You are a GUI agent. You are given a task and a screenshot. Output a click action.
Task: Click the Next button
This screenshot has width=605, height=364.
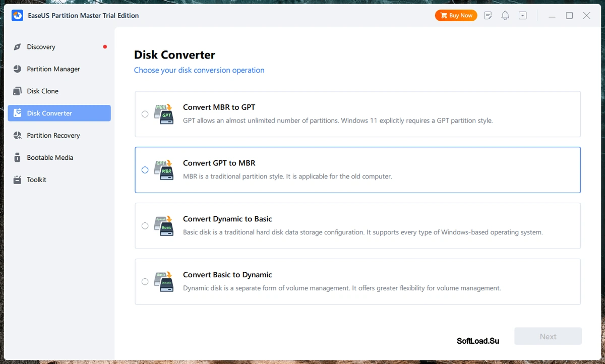(548, 337)
